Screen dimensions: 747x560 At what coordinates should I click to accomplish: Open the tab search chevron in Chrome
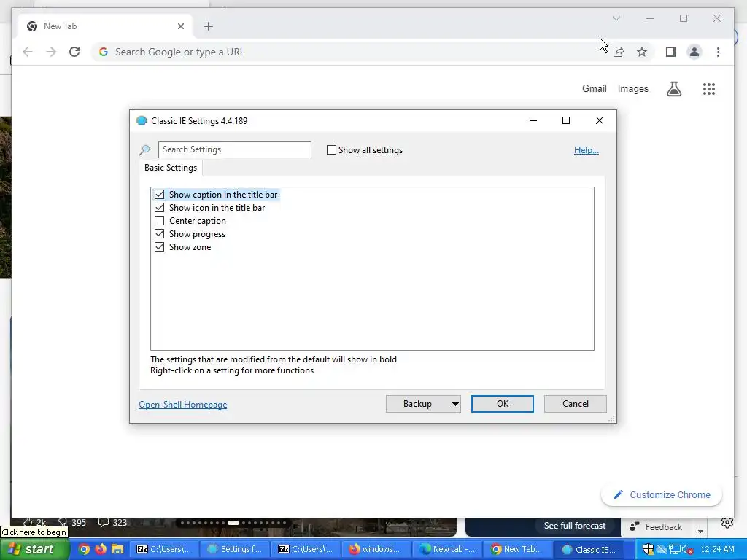click(616, 18)
